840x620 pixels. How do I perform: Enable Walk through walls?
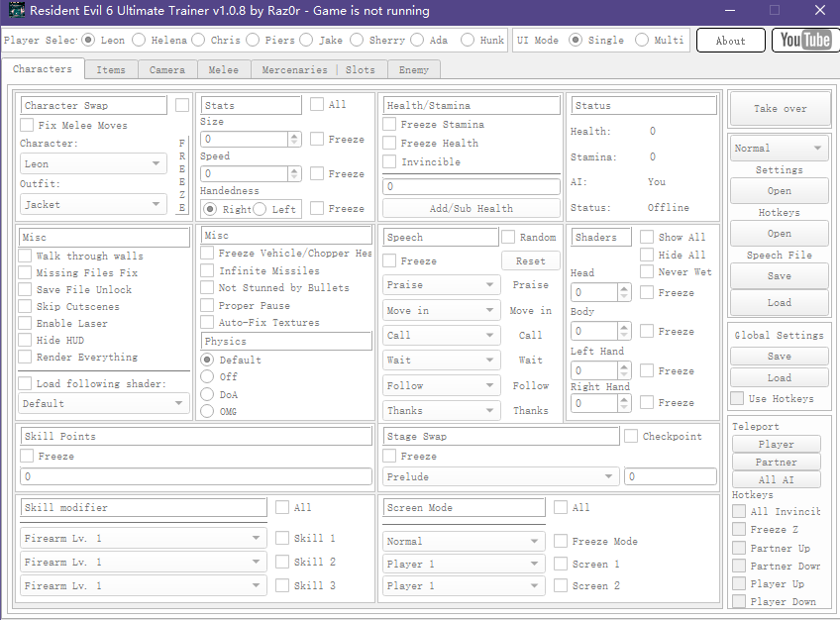coord(25,256)
